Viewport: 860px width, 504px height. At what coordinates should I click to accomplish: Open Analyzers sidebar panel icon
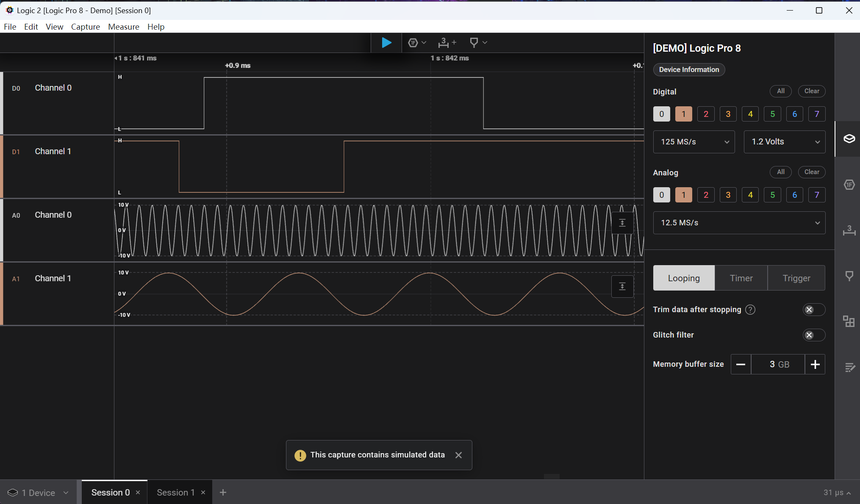coord(849,185)
